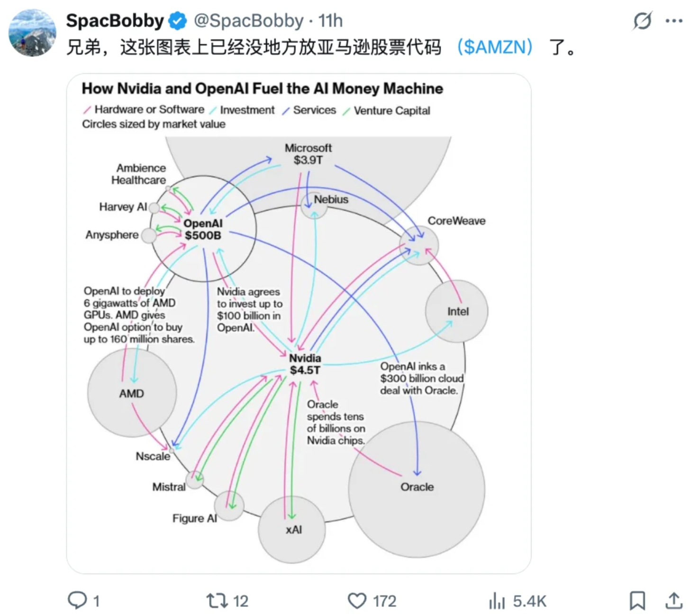This screenshot has height=616, width=690.
Task: Open SpacBobby's profile avatar
Action: coord(32,33)
